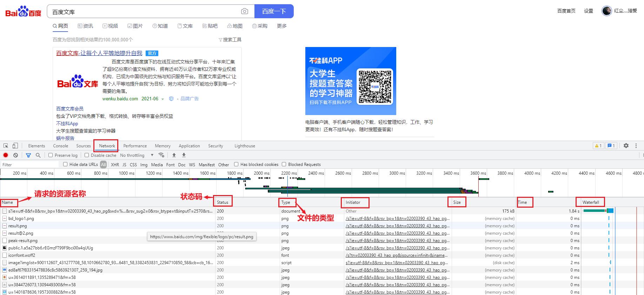This screenshot has width=644, height=295.
Task: Open network search with the magnifier icon
Action: click(x=38, y=155)
